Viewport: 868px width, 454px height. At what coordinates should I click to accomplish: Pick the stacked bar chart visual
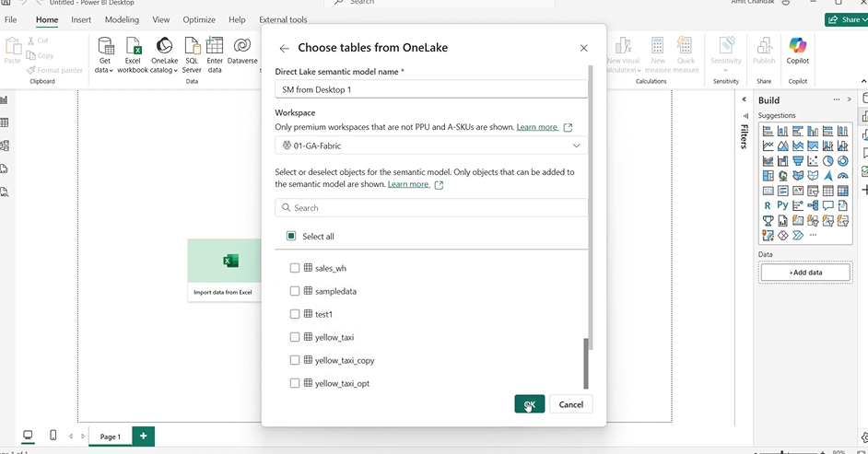coord(768,131)
